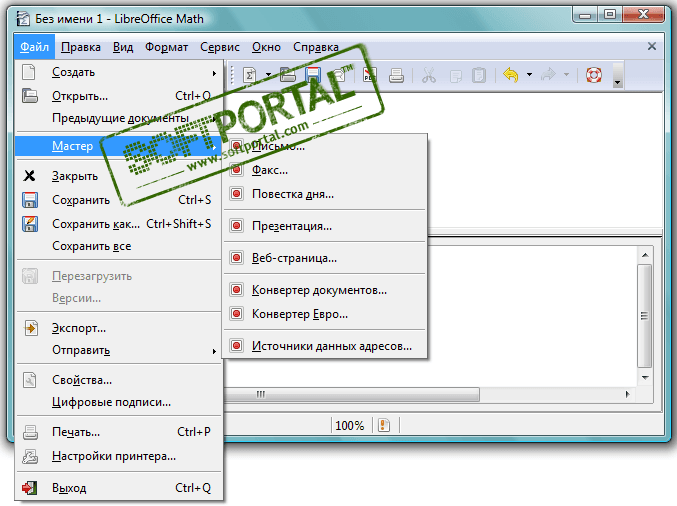
Task: Open the Сервис menu
Action: (220, 47)
